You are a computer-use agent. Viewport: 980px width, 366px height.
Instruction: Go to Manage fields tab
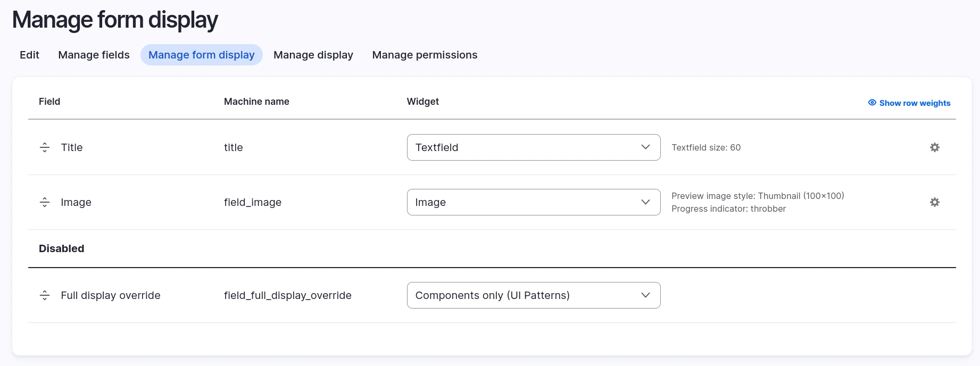pyautogui.click(x=94, y=55)
